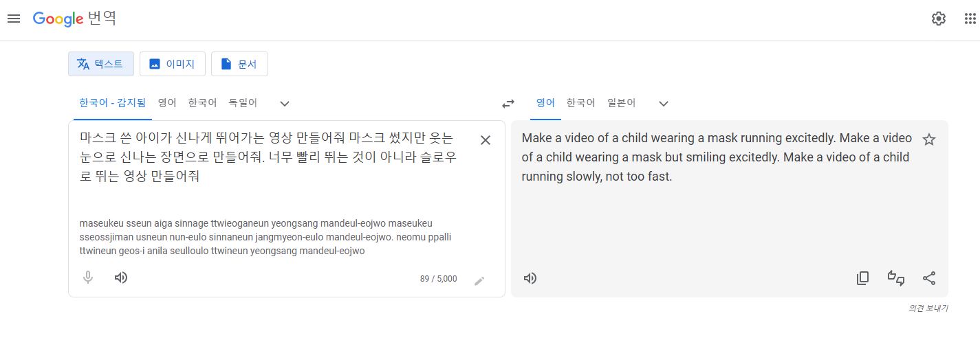Select 한국어 as target language

click(580, 103)
